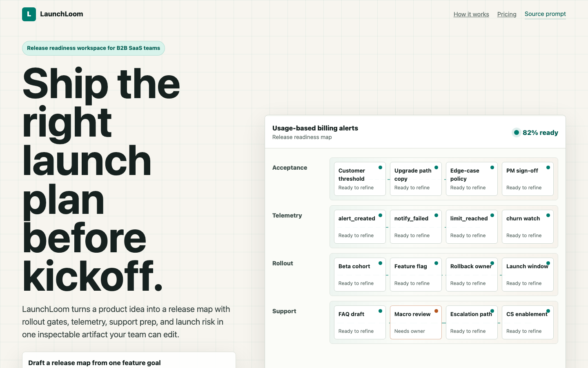Viewport: 588px width, 368px height.
Task: Click the status dot on Launch window
Action: [548, 263]
